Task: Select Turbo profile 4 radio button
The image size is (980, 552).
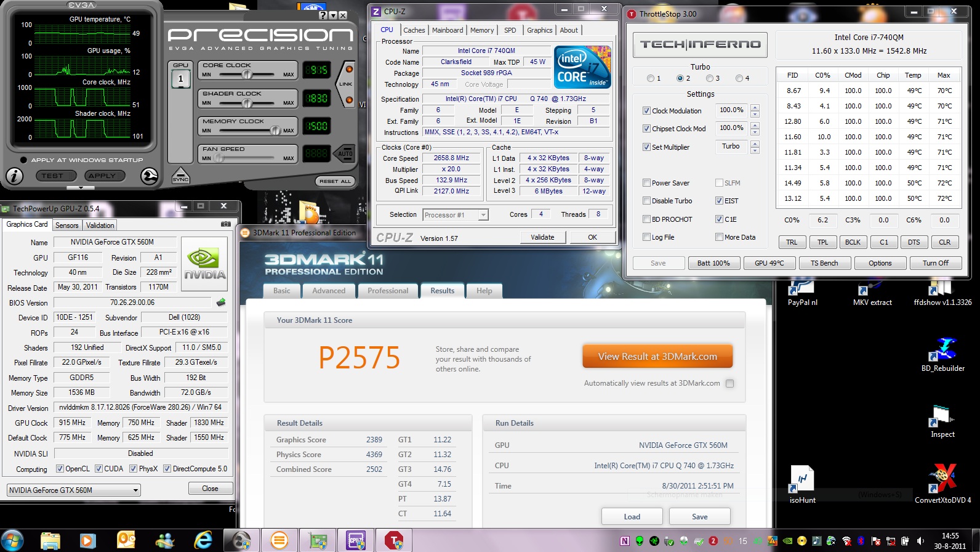Action: [739, 78]
